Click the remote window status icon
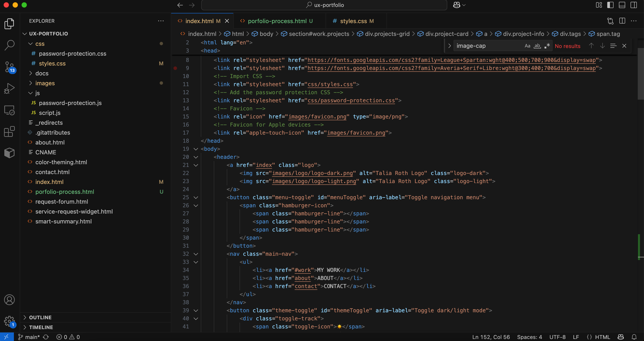 pos(6,337)
